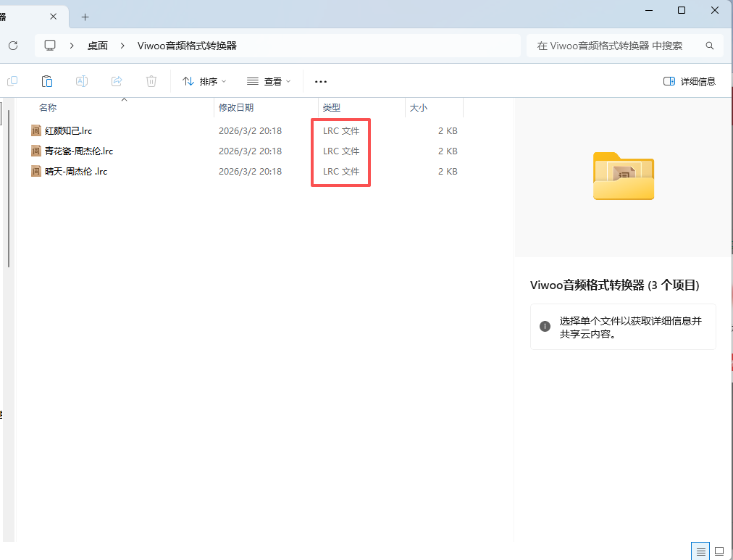Image resolution: width=733 pixels, height=560 pixels.
Task: Click the search magnifier icon
Action: pos(710,46)
